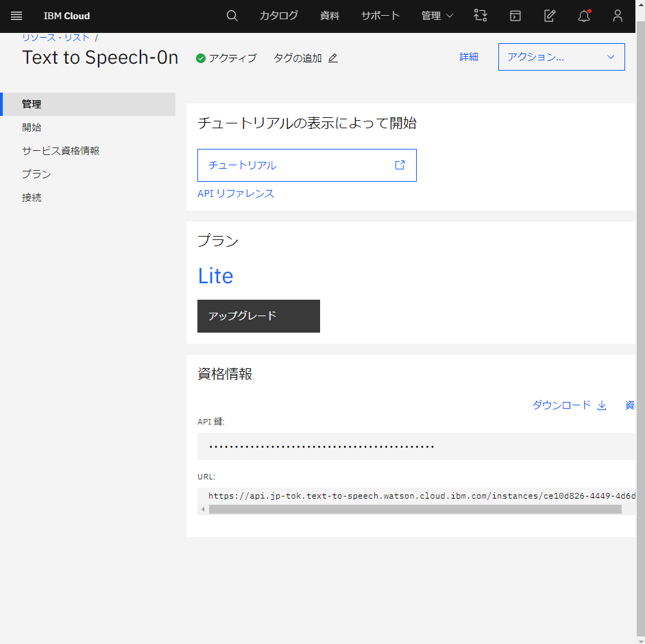Click the URL scrollbar left arrow
The width and height of the screenshot is (645, 644).
click(203, 510)
